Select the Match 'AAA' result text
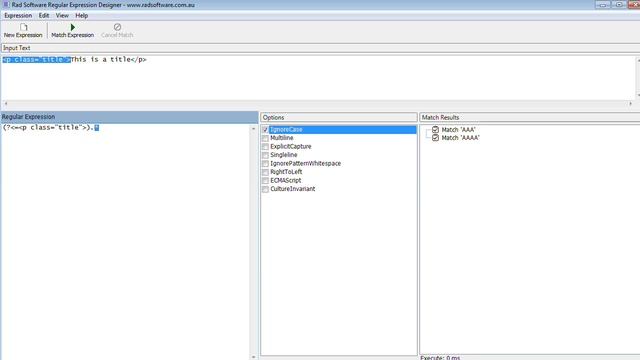The width and height of the screenshot is (640, 360). [458, 130]
